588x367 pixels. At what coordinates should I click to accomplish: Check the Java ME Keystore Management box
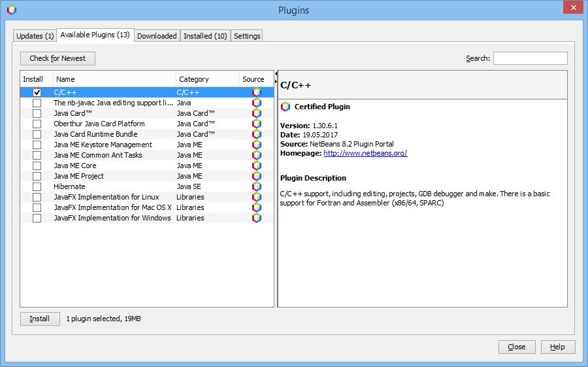(x=37, y=145)
